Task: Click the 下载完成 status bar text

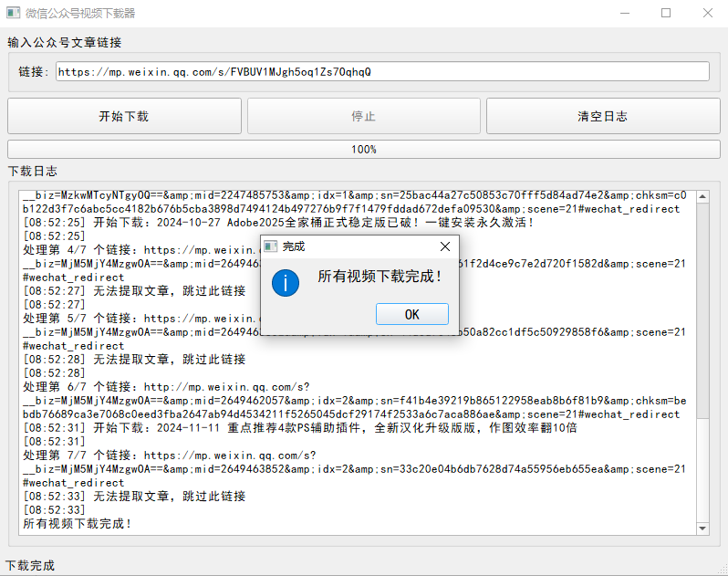Action: (x=30, y=566)
